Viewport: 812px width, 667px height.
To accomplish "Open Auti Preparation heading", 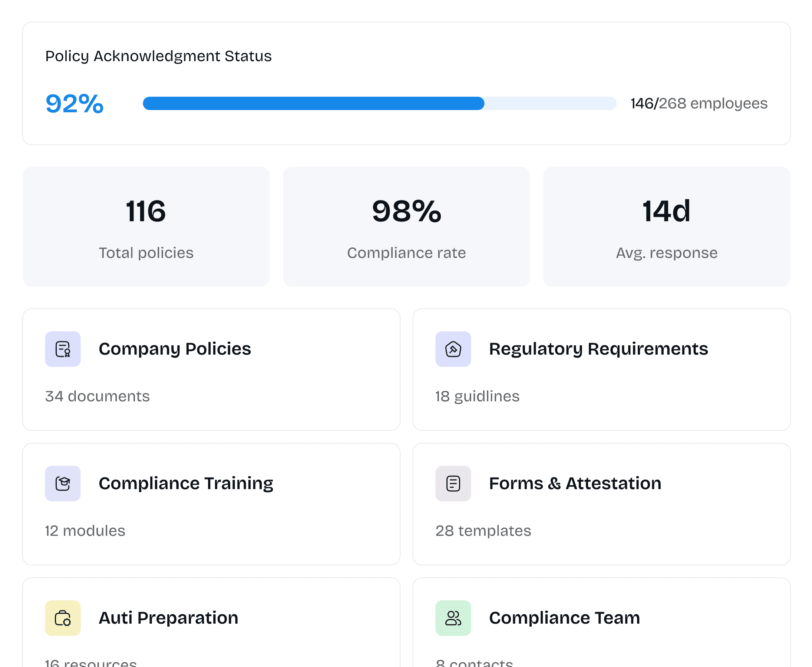I will [168, 618].
